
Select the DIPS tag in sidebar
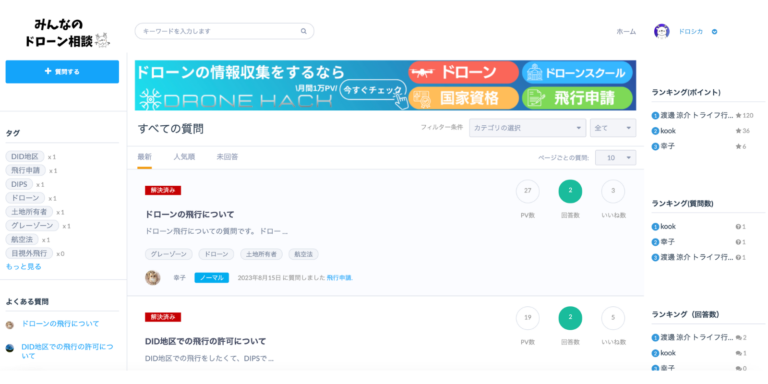click(x=19, y=184)
